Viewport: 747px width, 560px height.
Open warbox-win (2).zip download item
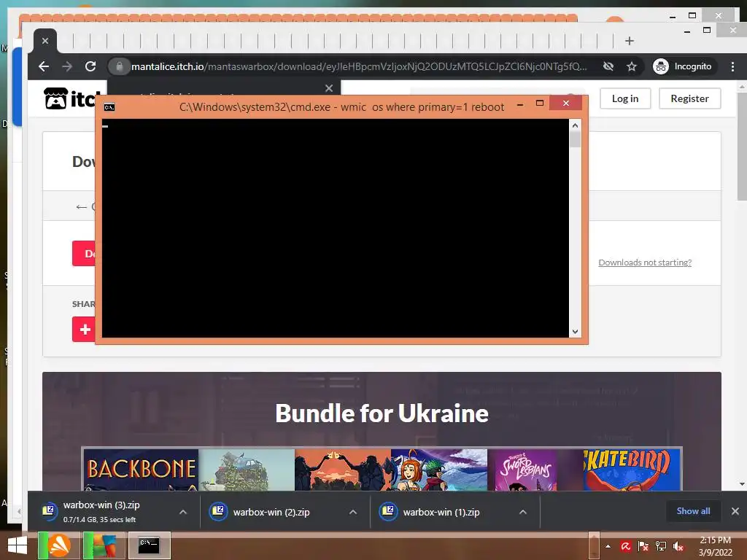point(271,513)
